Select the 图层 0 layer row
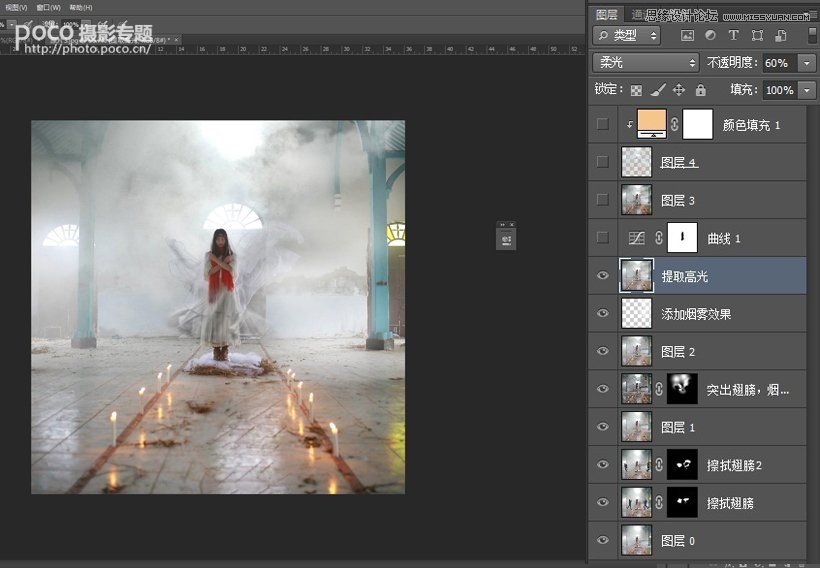The height and width of the screenshot is (568, 820). pos(697,540)
